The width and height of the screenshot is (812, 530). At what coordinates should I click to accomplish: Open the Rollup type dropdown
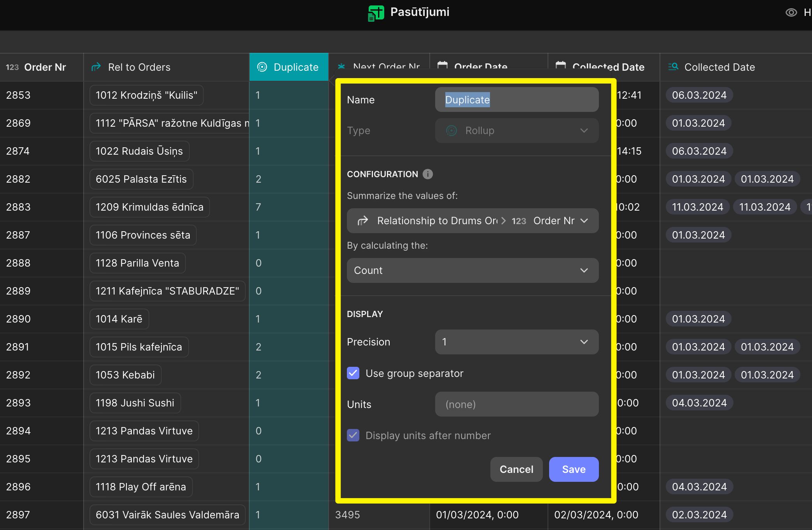pyautogui.click(x=516, y=131)
